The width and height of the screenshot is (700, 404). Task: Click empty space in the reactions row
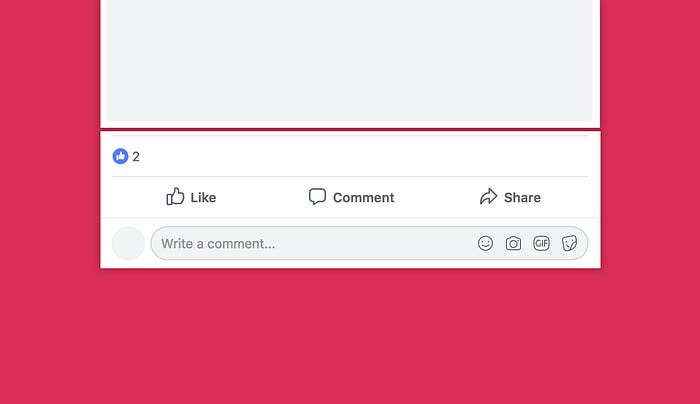tap(357, 156)
